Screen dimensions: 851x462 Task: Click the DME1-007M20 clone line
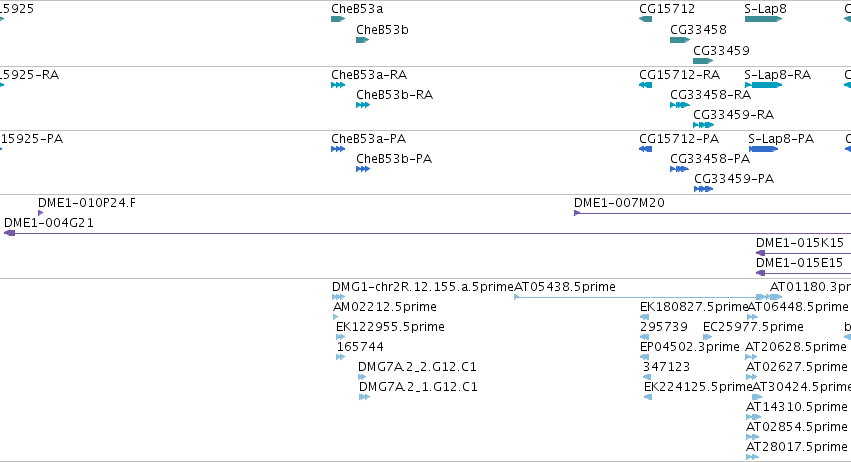tap(713, 213)
